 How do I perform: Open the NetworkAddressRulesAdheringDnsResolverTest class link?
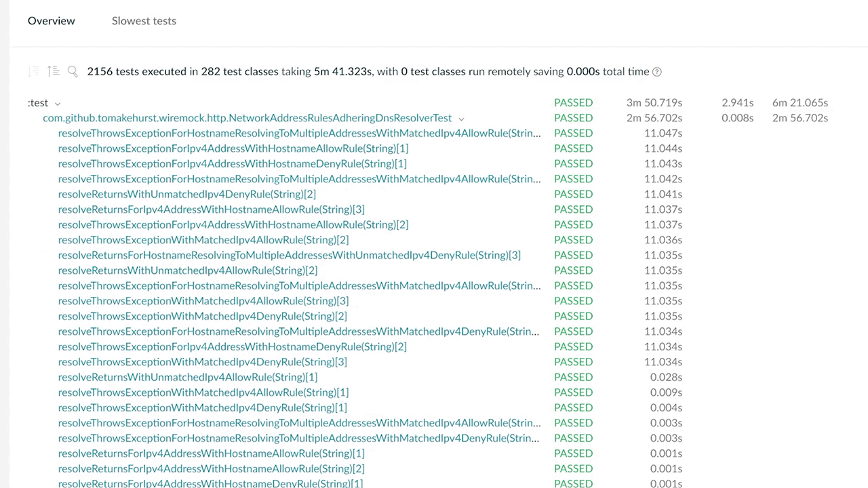tap(247, 118)
